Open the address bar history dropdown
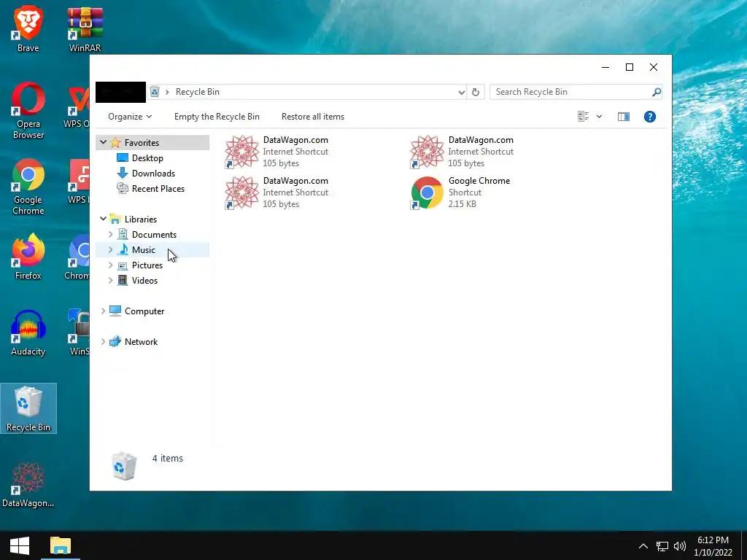 click(461, 93)
